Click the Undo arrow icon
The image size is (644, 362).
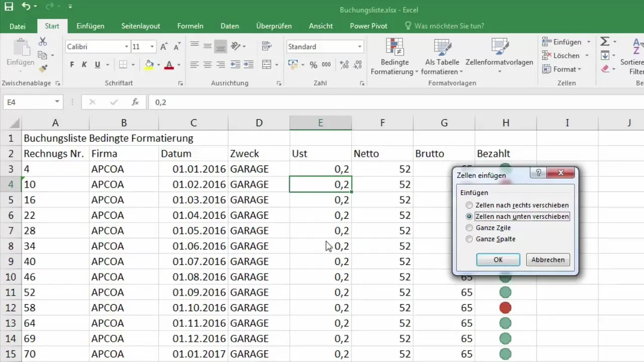[26, 7]
